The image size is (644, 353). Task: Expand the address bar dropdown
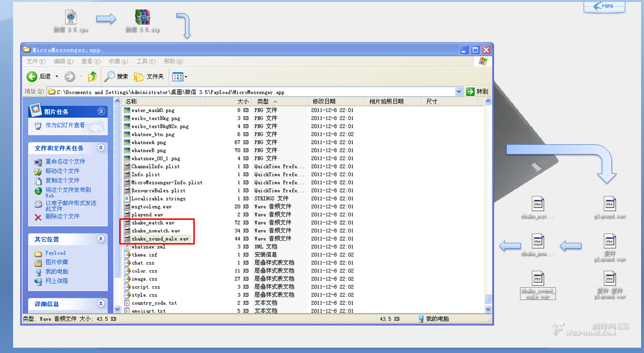(x=459, y=92)
